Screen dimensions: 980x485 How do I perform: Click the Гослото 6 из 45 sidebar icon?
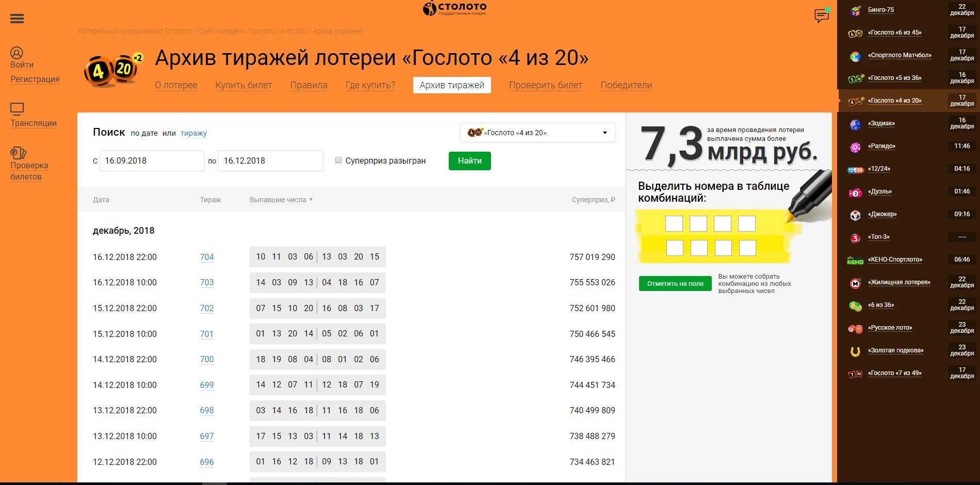tap(856, 34)
